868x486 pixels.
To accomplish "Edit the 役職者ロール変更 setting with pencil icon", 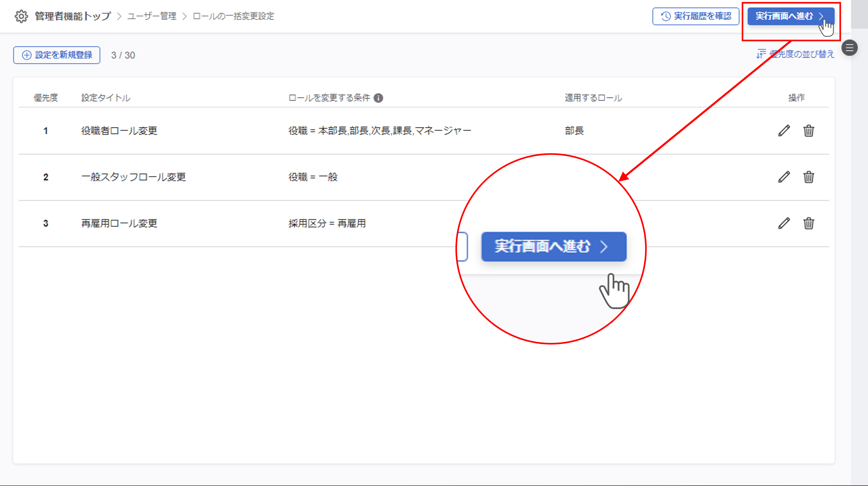I will tap(784, 131).
